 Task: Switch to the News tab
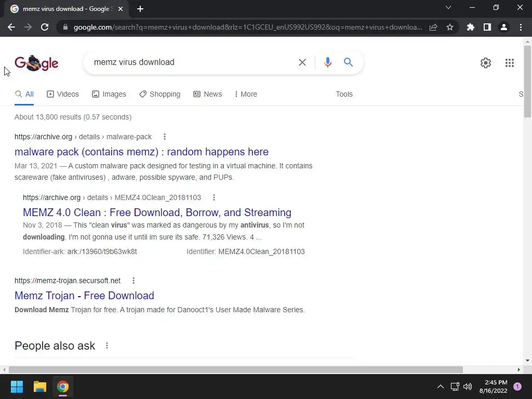(x=208, y=95)
